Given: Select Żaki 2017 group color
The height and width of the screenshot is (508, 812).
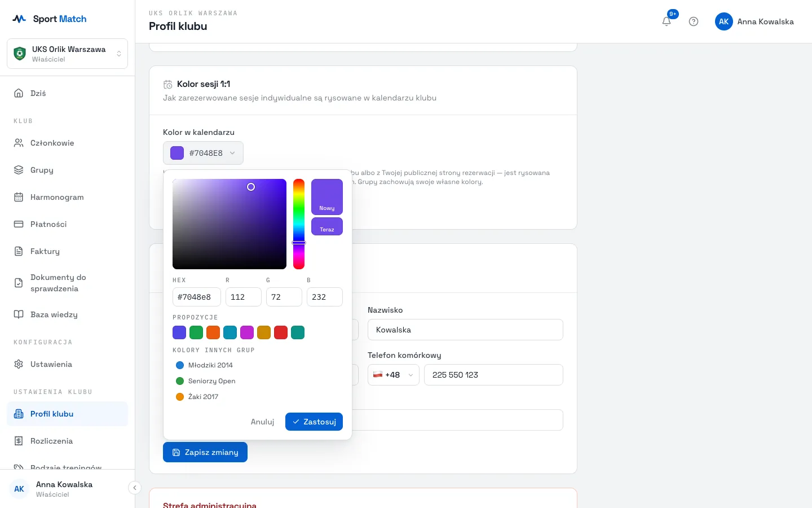Looking at the screenshot, I should tap(258, 397).
